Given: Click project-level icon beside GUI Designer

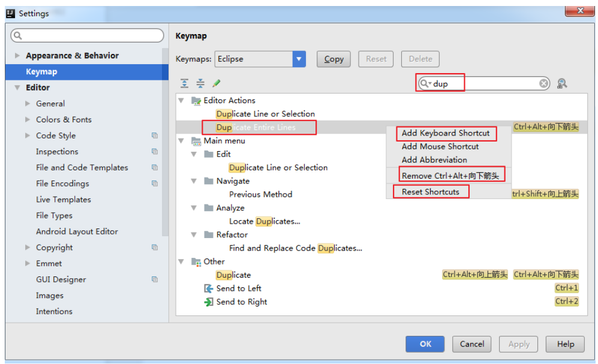Looking at the screenshot, I should (x=155, y=279).
